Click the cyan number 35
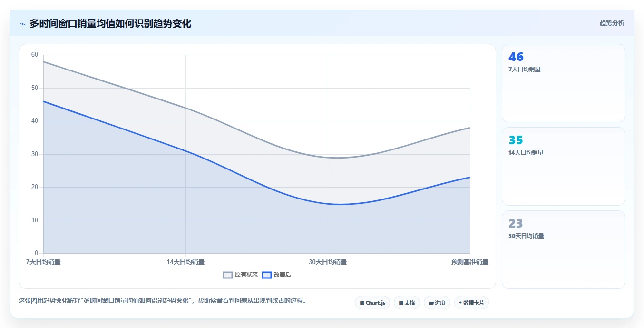 pos(516,140)
